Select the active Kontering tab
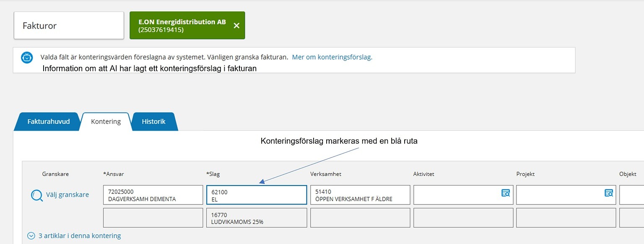The image size is (644, 244). (105, 121)
